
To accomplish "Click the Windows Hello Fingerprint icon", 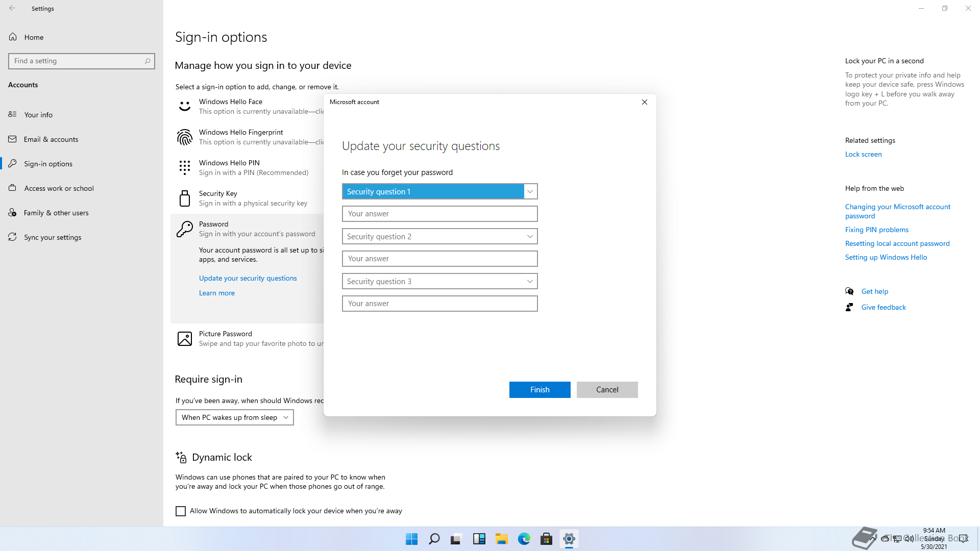I will [184, 137].
